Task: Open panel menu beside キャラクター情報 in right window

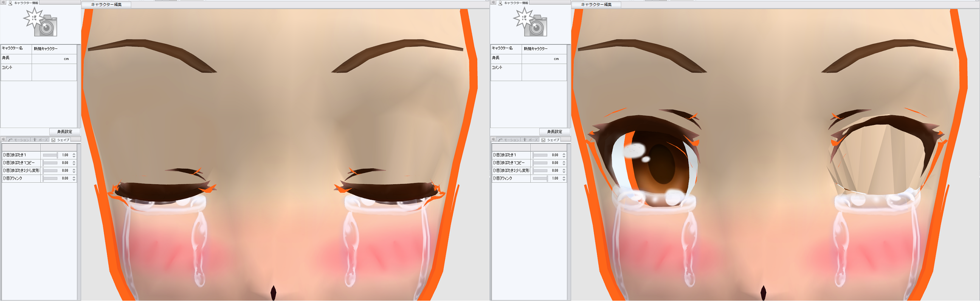Action: tap(493, 3)
